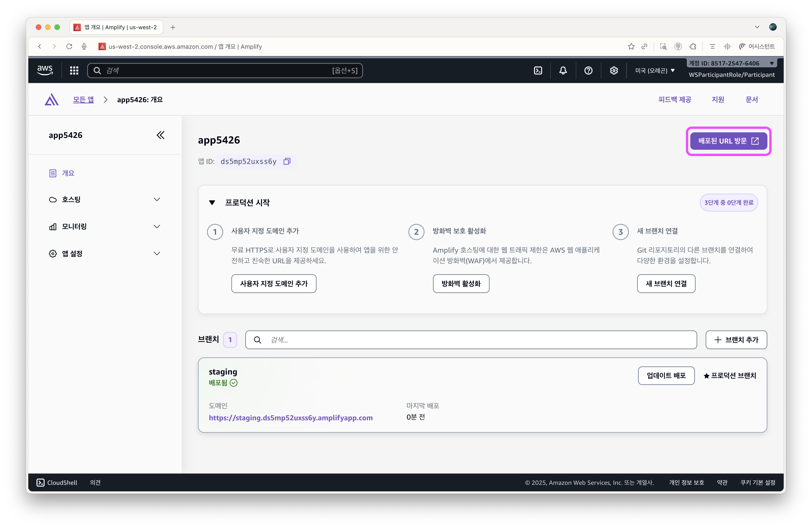Open a new browser tab
The height and width of the screenshot is (528, 812).
click(173, 27)
